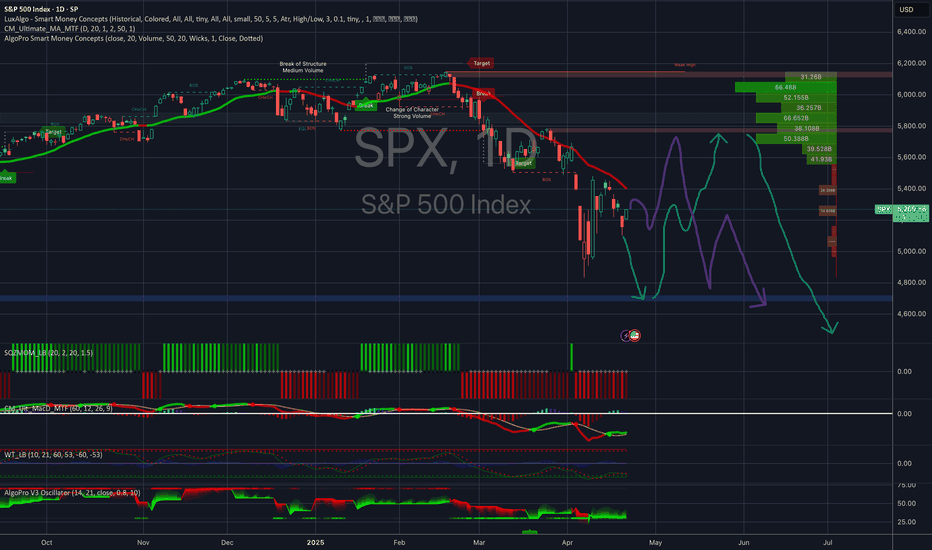This screenshot has height=550, width=932.
Task: Click the Apr label on time axis
Action: tap(568, 542)
